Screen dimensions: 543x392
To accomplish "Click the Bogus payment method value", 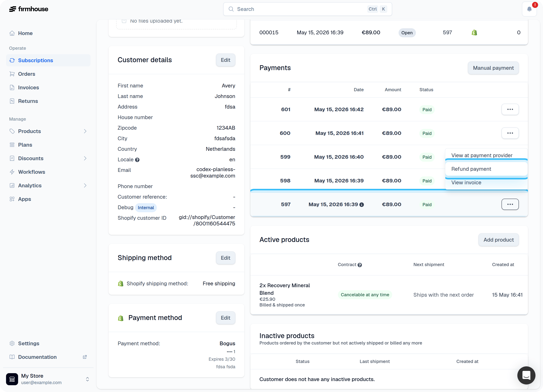I will [227, 344].
